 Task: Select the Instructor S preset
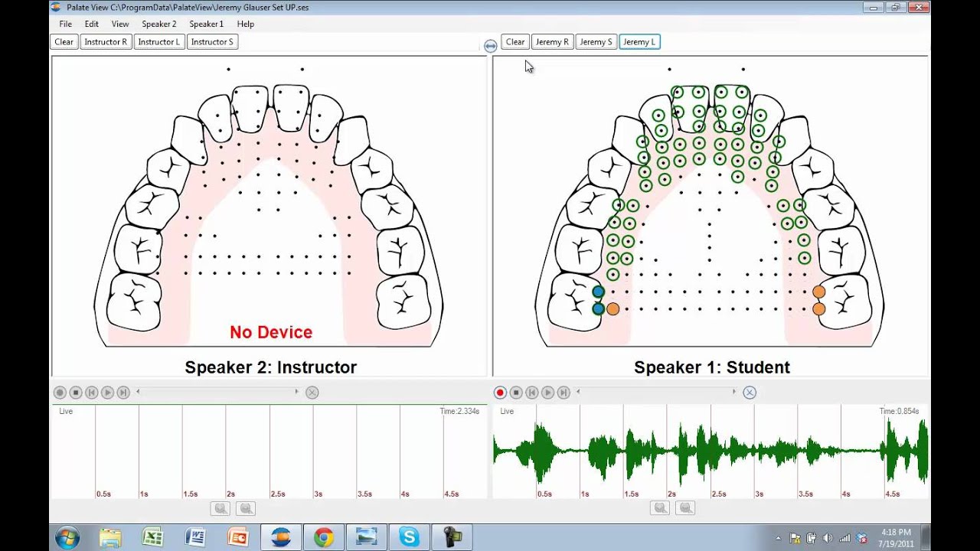(x=212, y=42)
